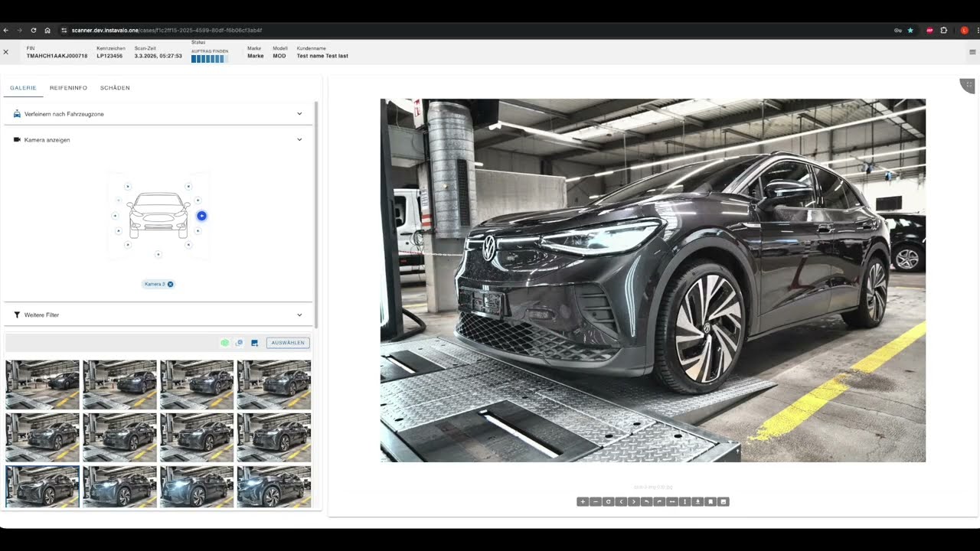Toggle the green icon in thumbnail toolbar

click(x=225, y=343)
